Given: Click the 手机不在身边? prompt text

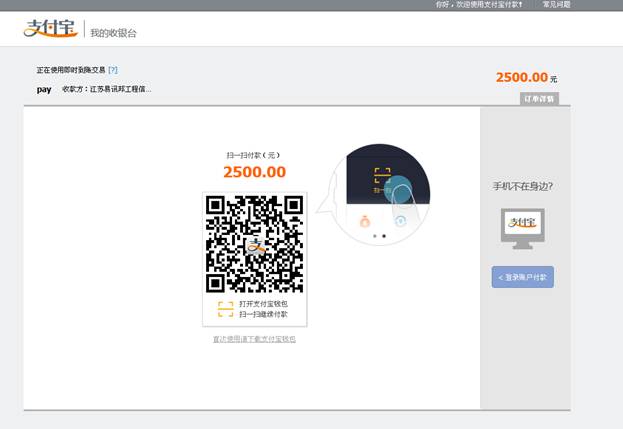Looking at the screenshot, I should [x=523, y=186].
